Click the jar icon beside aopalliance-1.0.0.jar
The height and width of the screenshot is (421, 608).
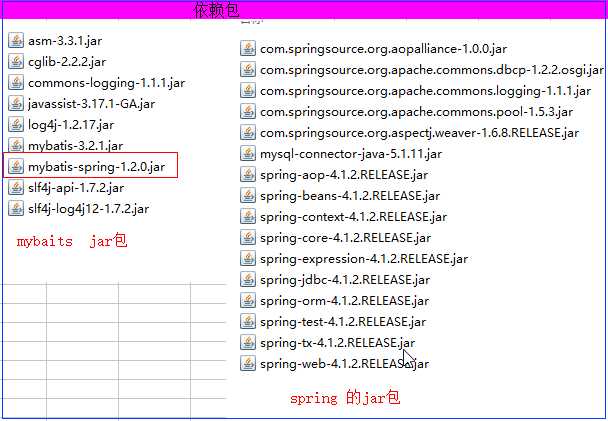[248, 49]
